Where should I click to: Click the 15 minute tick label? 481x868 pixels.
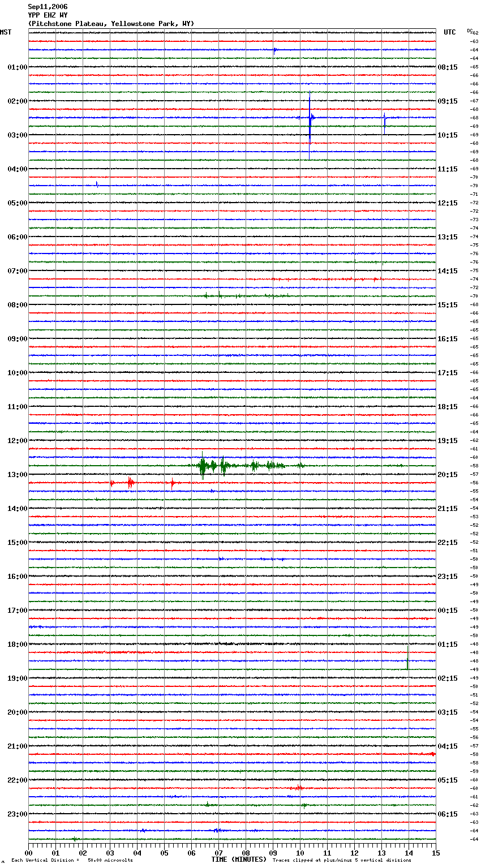click(x=435, y=853)
